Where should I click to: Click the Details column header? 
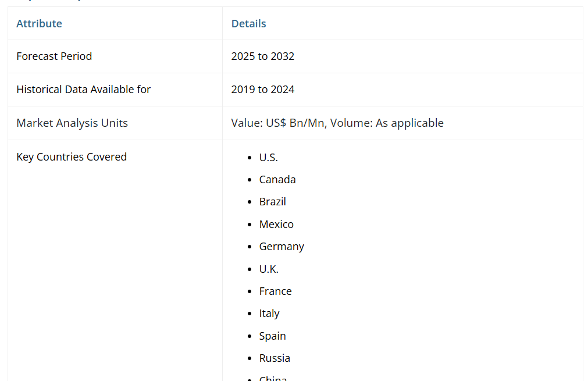coord(248,24)
